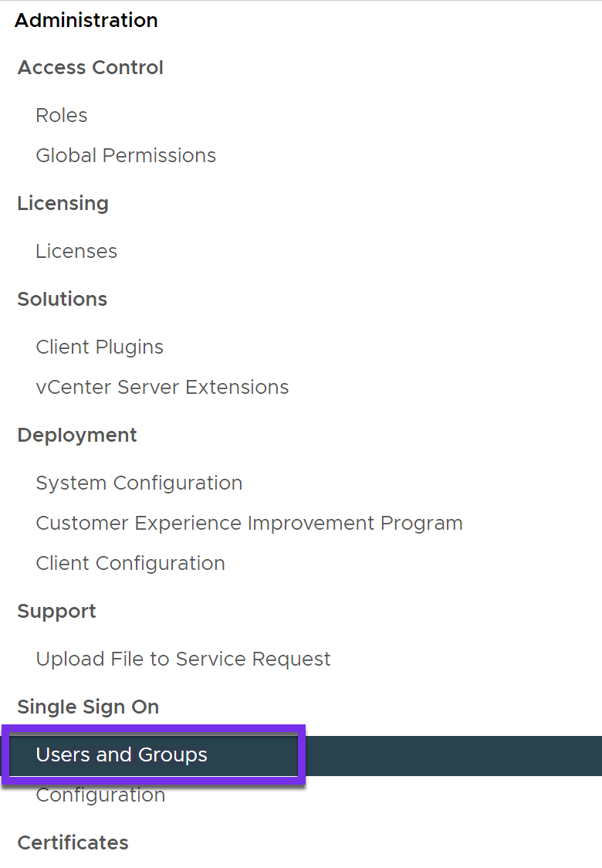Screen dimensions: 602x868
Task: Click the Certificates section header
Action: tap(73, 843)
